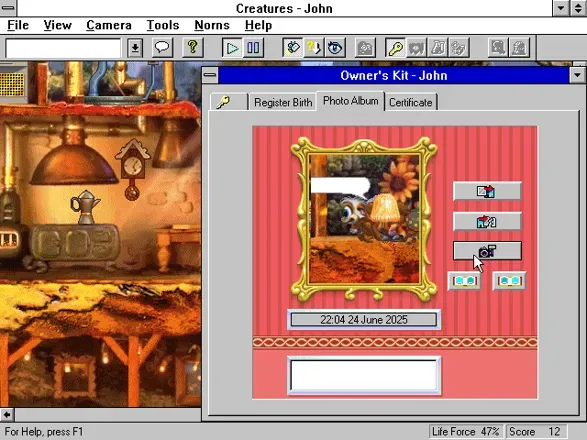Click the blue pause button
The width and height of the screenshot is (587, 440).
pyautogui.click(x=253, y=48)
